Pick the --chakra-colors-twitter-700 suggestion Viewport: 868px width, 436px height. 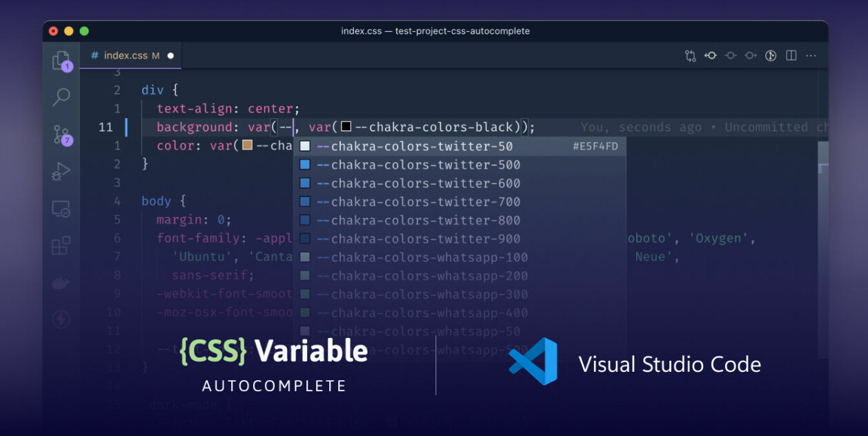pyautogui.click(x=460, y=202)
